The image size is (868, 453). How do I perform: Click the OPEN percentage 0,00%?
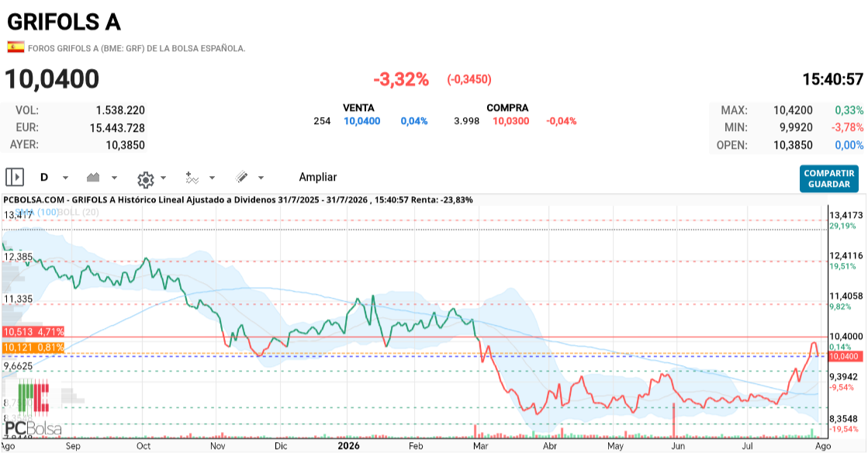click(849, 145)
